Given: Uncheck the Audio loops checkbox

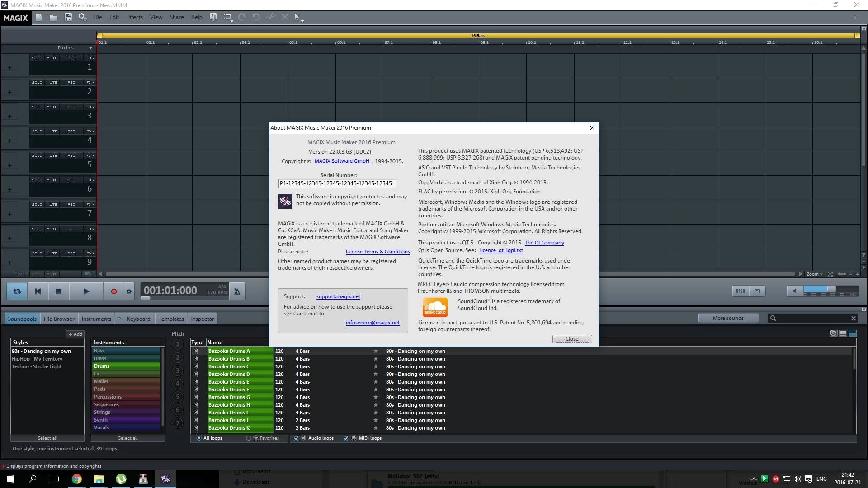Looking at the screenshot, I should 296,438.
